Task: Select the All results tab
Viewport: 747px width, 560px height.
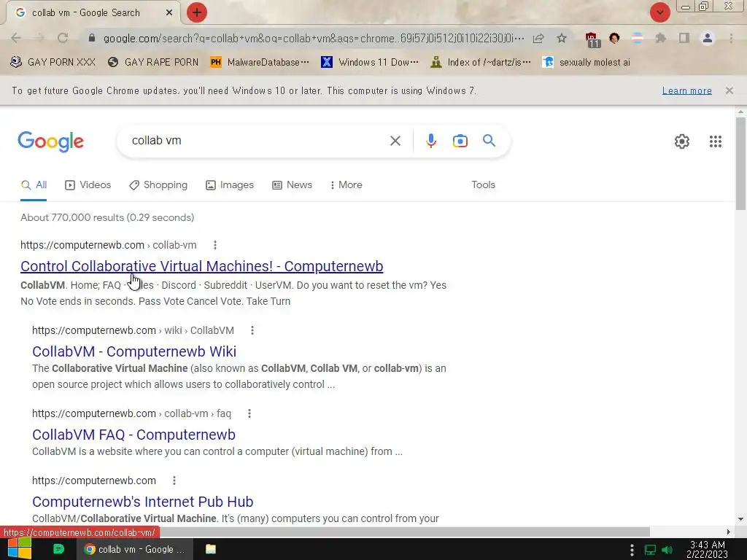Action: (34, 184)
